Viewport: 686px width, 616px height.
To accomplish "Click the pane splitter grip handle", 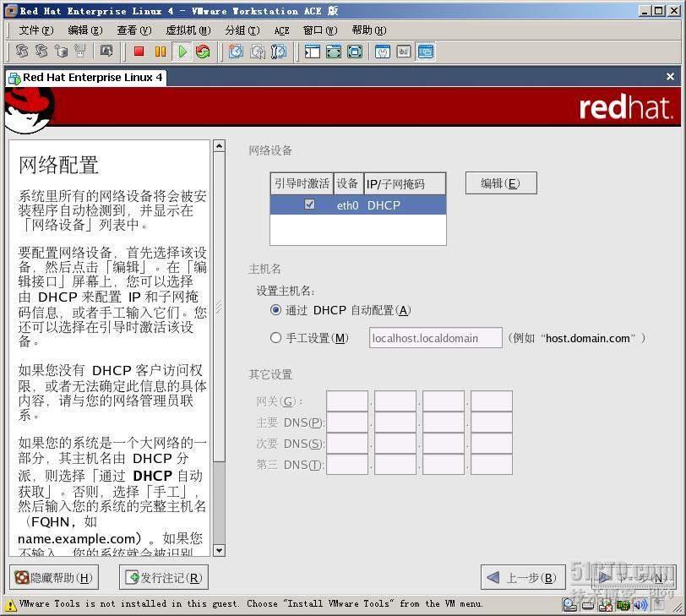I will tap(219, 306).
